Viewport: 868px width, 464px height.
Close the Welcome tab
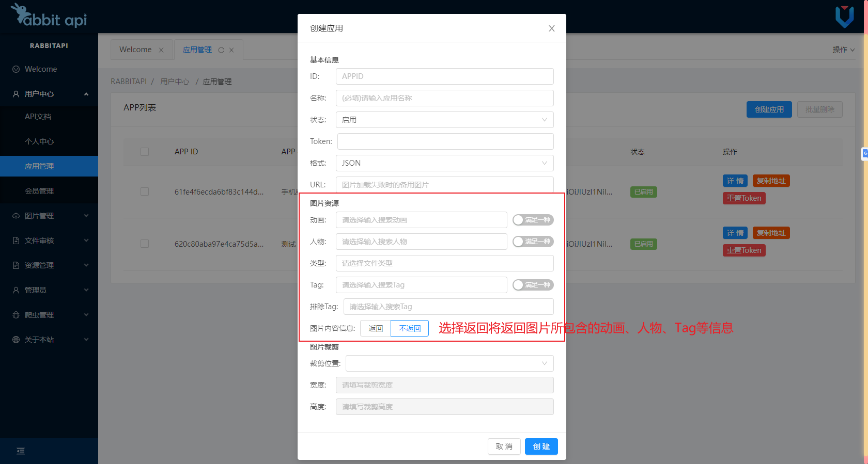click(x=161, y=50)
